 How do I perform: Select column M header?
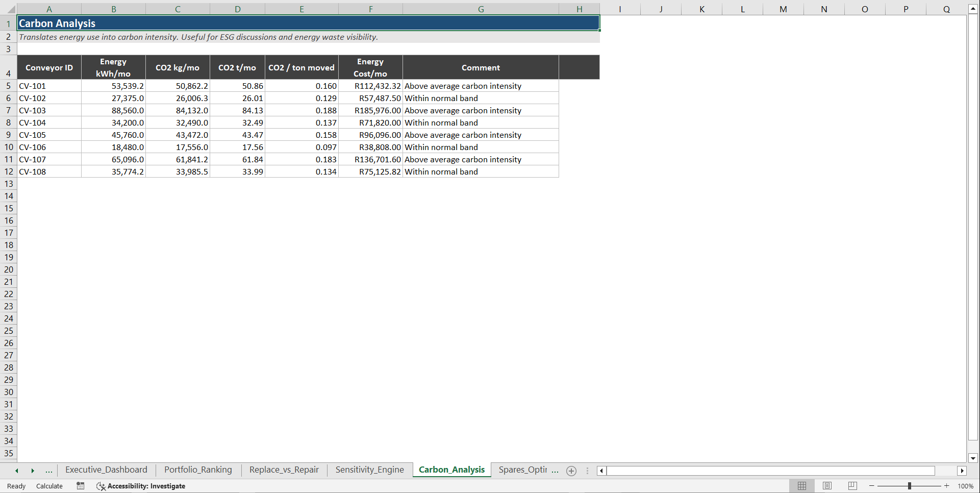[783, 9]
